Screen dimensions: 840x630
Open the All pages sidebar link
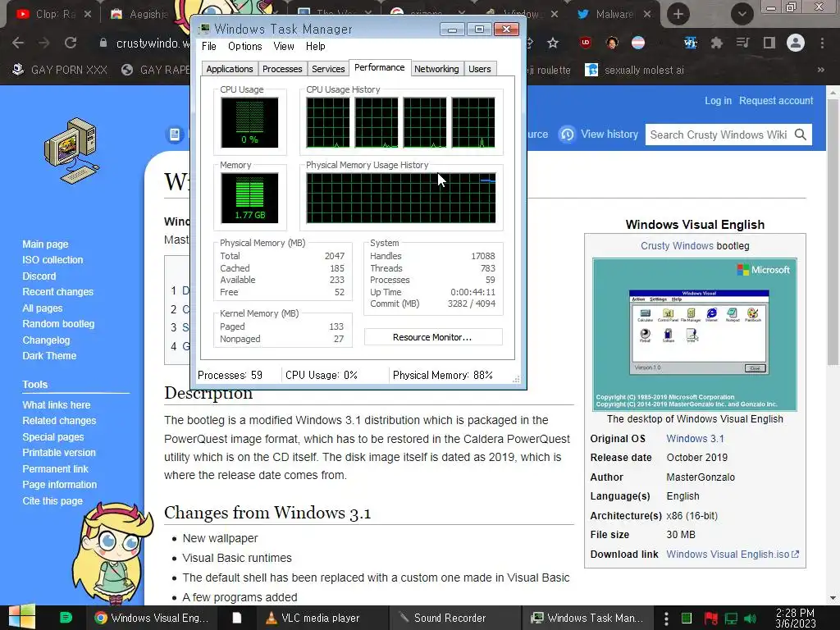(43, 308)
